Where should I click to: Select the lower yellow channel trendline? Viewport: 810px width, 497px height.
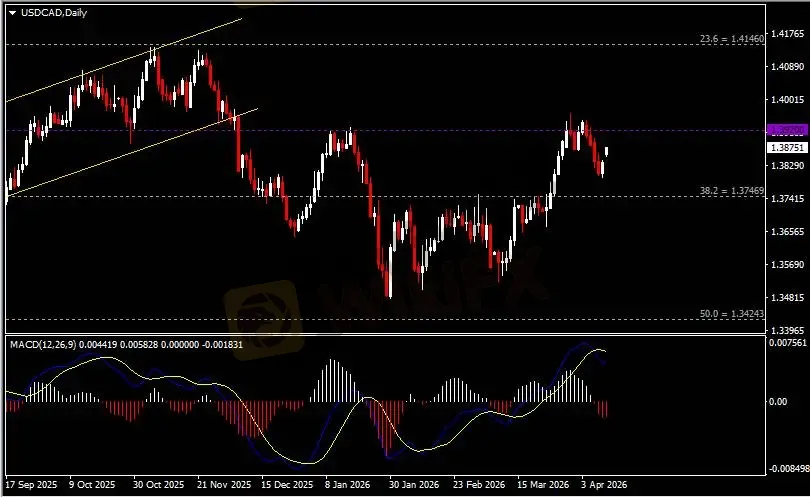point(132,152)
